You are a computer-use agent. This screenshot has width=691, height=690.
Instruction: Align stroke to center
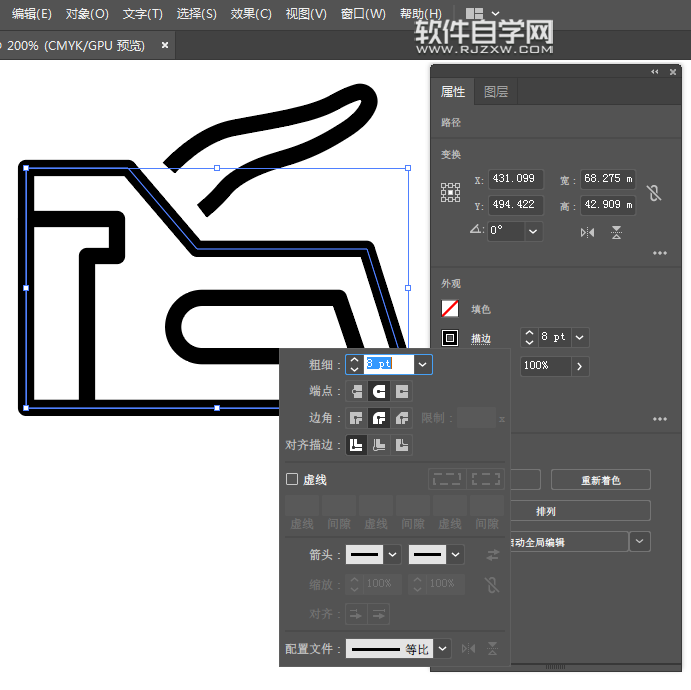click(357, 445)
